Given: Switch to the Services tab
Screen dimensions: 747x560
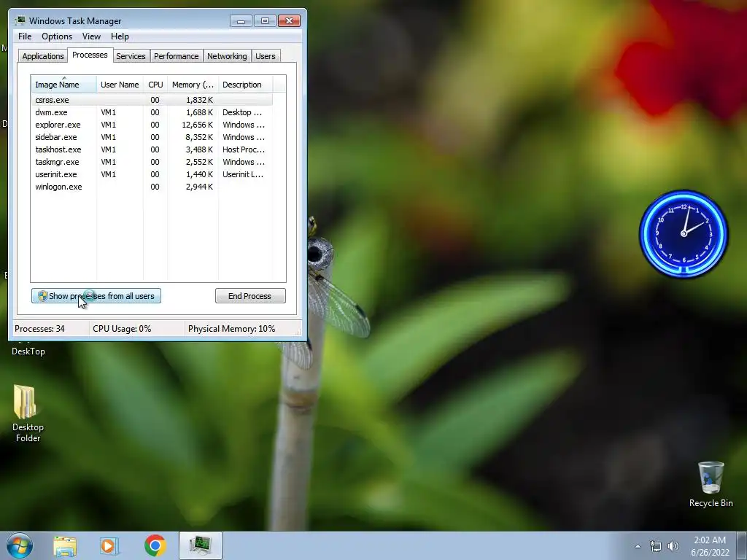Looking at the screenshot, I should tap(131, 56).
